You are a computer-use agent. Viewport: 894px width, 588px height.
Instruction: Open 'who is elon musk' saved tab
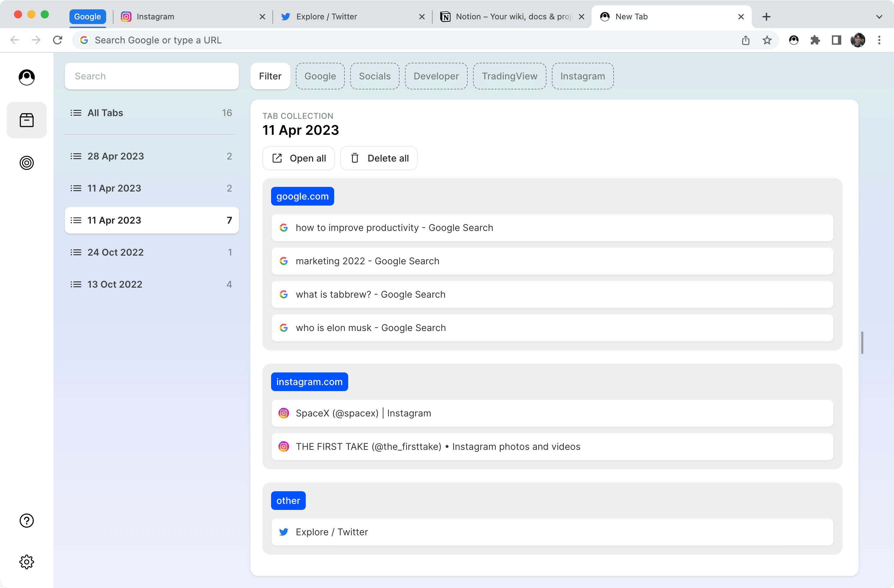click(x=552, y=328)
